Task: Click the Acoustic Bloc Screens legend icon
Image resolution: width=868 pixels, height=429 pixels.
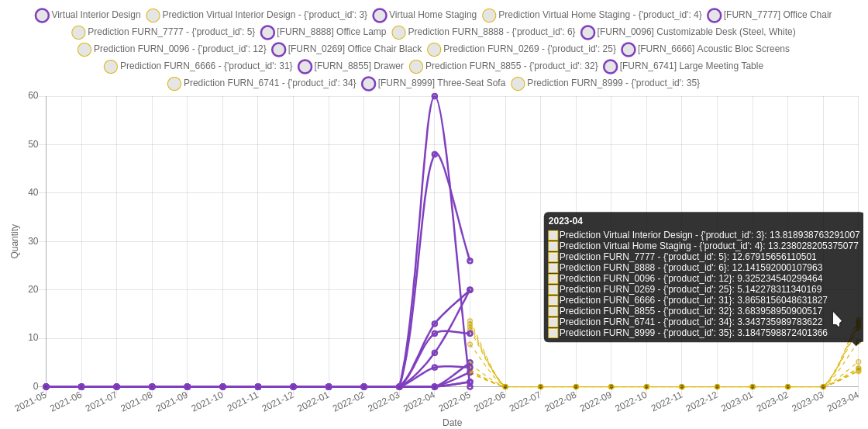Action: (629, 50)
